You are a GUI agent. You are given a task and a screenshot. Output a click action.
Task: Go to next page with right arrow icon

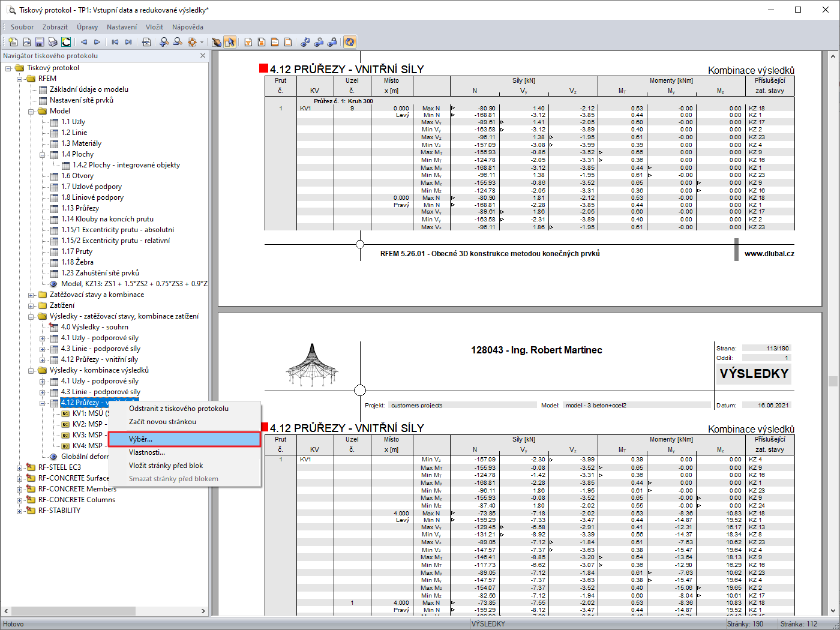click(x=97, y=42)
